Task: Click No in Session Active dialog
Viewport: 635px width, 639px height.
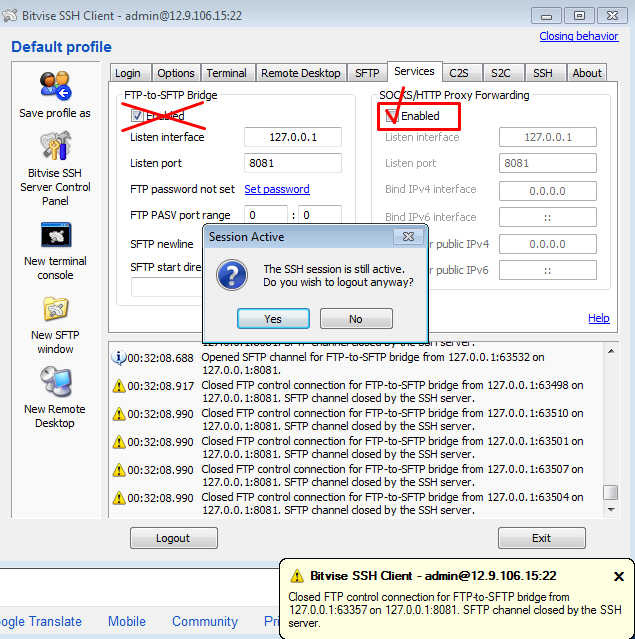Action: tap(356, 319)
